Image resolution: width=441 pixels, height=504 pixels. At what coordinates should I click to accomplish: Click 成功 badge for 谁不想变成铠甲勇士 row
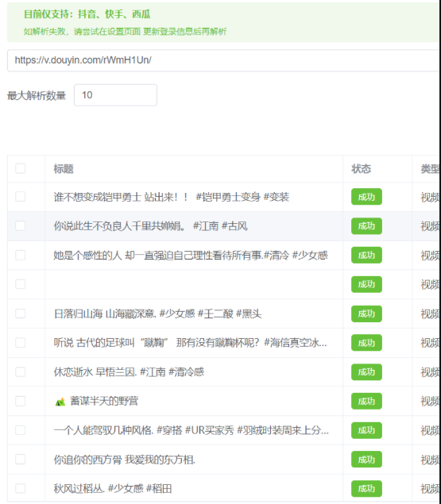[x=366, y=197]
